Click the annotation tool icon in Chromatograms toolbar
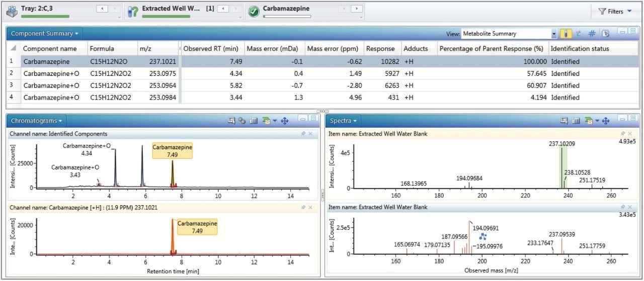The width and height of the screenshot is (644, 281). point(231,121)
